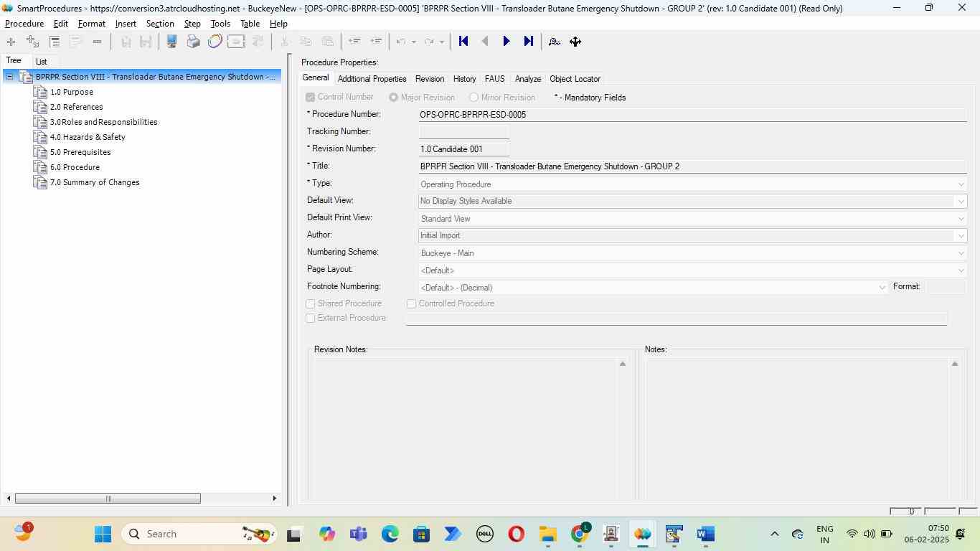
Task: Toggle the External Procedure checkbox
Action: (x=311, y=319)
